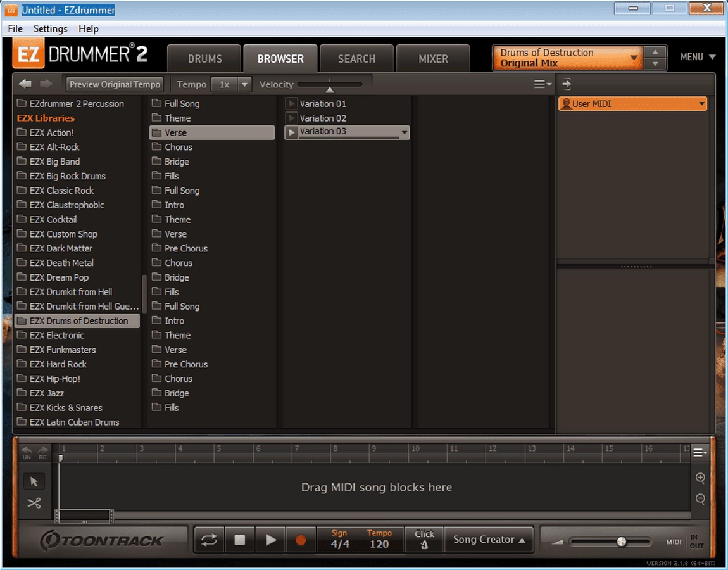The height and width of the screenshot is (570, 728).
Task: Switch to the MIXER tab
Action: (x=433, y=59)
